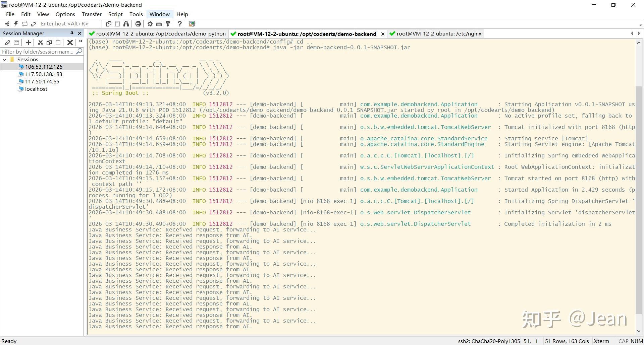Click Connect in Tab icon in Session Manager
This screenshot has height=345, width=644.
[x=16, y=43]
